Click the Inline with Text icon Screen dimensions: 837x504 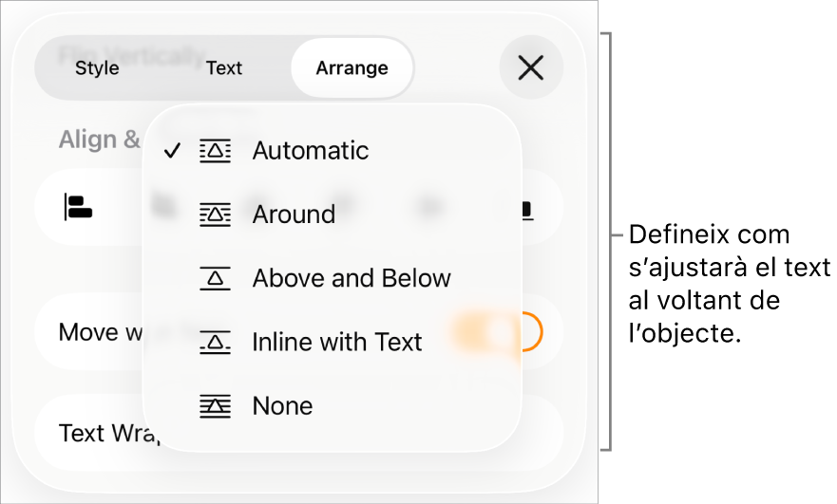click(215, 342)
